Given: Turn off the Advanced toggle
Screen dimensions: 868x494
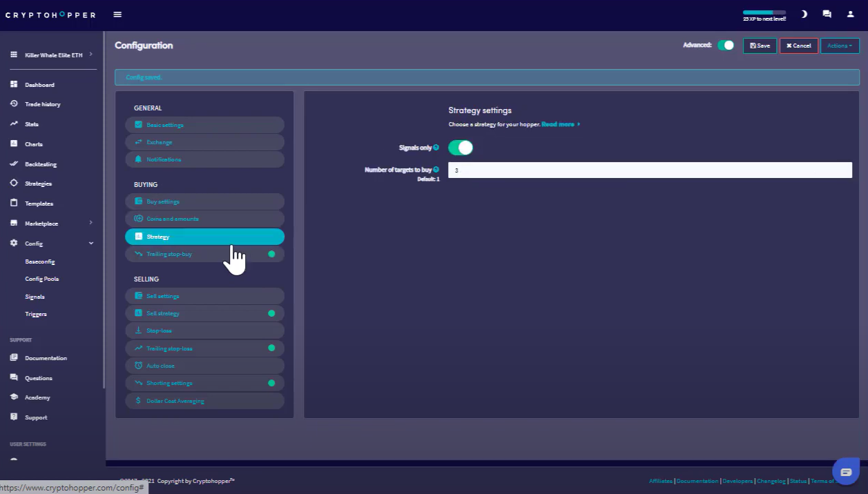Looking at the screenshot, I should (726, 46).
